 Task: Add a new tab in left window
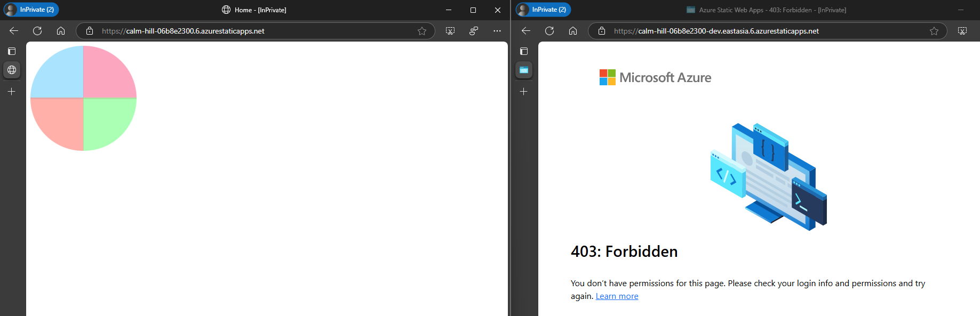pos(12,92)
